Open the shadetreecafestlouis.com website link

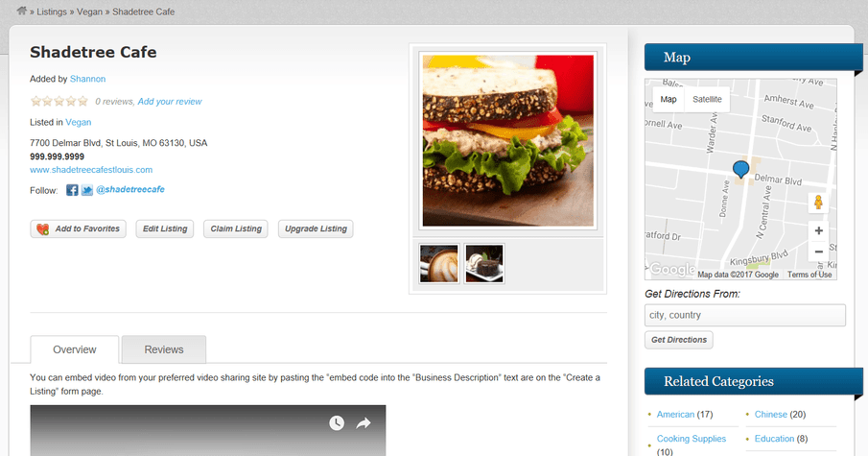tap(91, 170)
